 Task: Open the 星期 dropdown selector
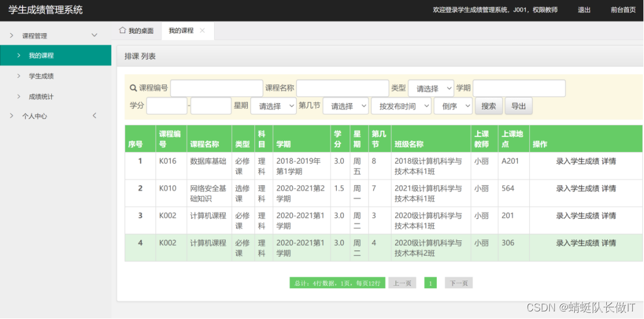click(x=273, y=106)
